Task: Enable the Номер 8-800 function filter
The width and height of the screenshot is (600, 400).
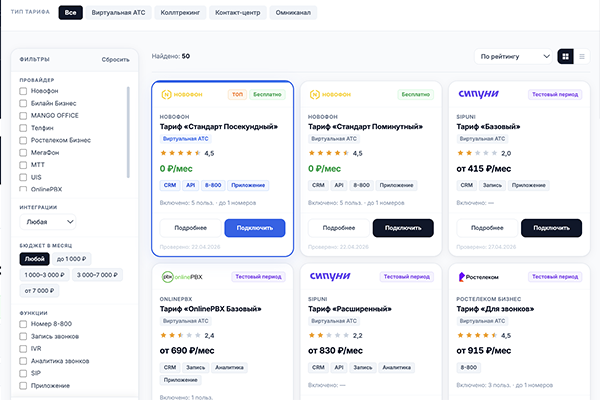Action: (23, 324)
